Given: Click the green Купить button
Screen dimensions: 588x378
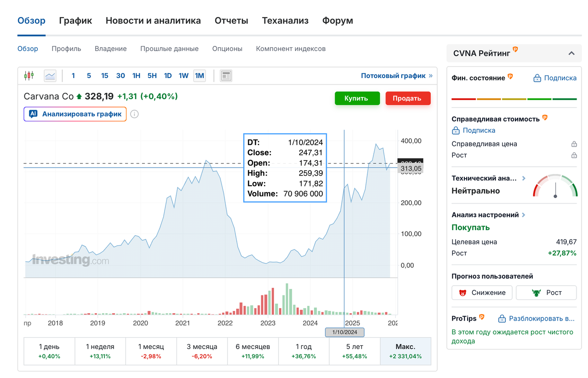Looking at the screenshot, I should (x=357, y=98).
